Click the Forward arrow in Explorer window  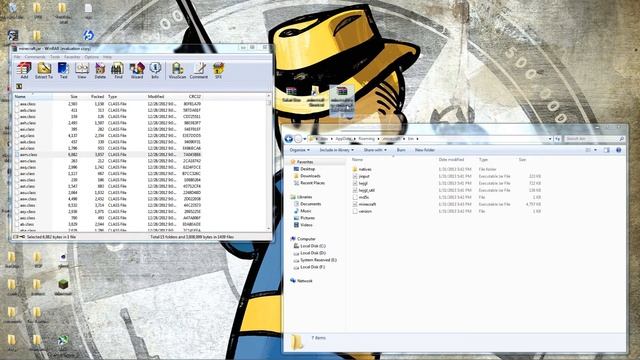click(x=298, y=139)
